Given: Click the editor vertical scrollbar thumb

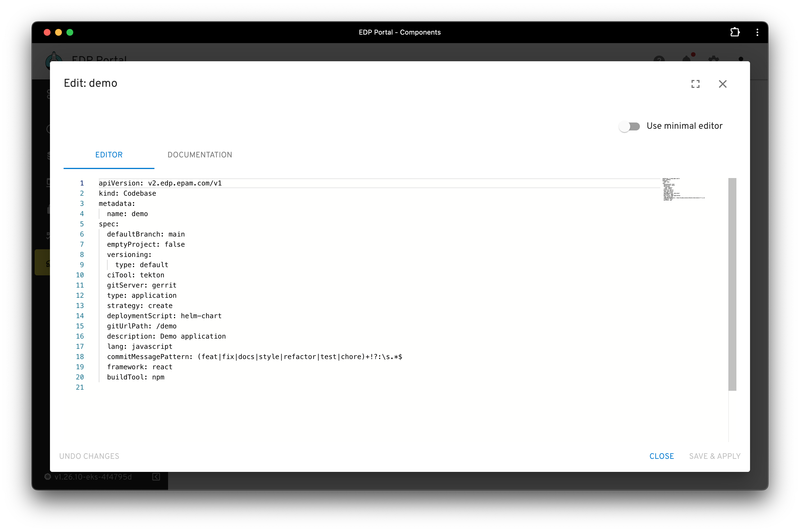Looking at the screenshot, I should [x=732, y=284].
